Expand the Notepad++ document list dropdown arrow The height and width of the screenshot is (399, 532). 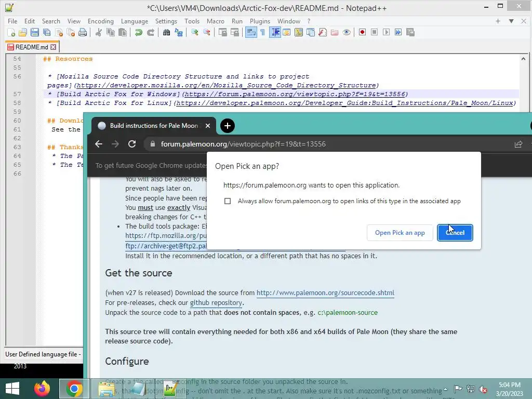point(511,21)
